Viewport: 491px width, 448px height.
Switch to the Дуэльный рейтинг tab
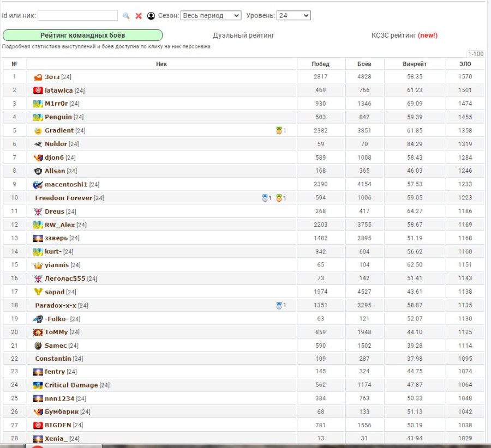pyautogui.click(x=243, y=35)
